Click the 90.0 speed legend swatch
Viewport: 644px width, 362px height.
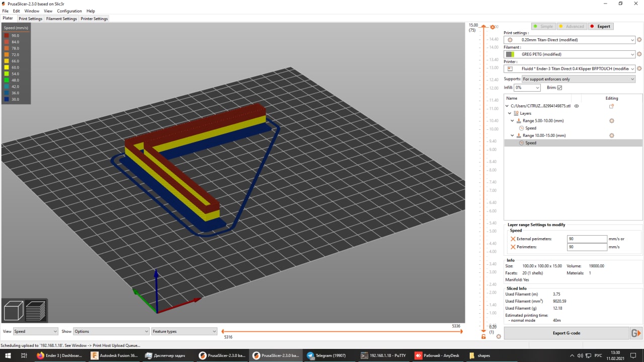(x=7, y=36)
